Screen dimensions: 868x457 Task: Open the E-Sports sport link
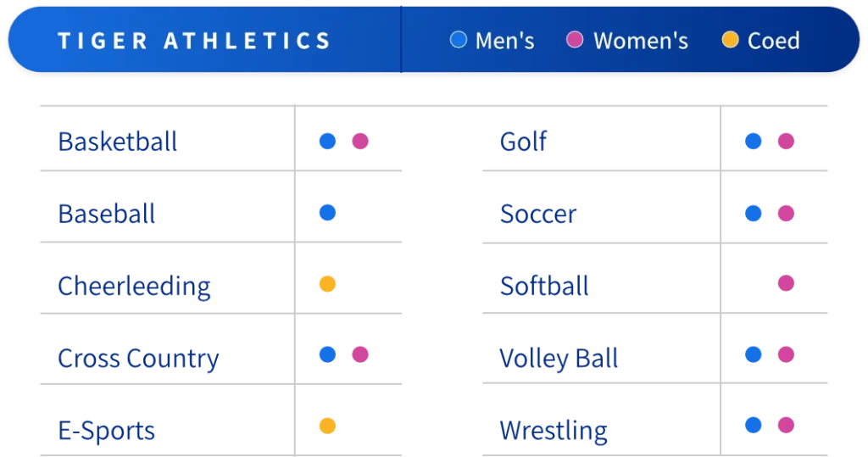pyautogui.click(x=106, y=430)
